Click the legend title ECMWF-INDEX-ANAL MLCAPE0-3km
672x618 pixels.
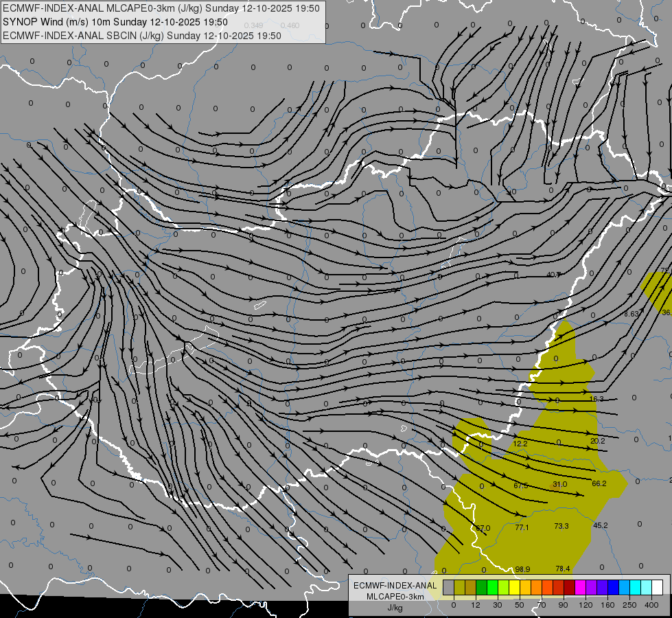tap(395, 591)
